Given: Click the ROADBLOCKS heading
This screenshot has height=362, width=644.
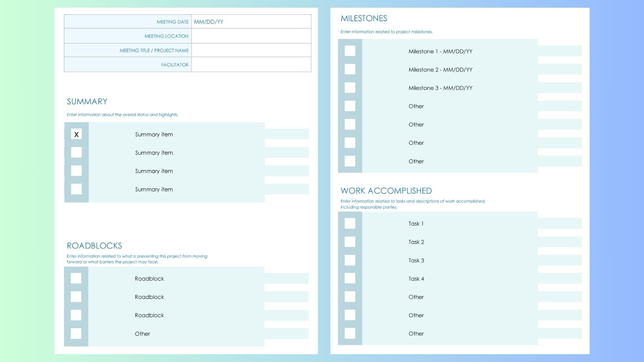Looking at the screenshot, I should point(94,246).
